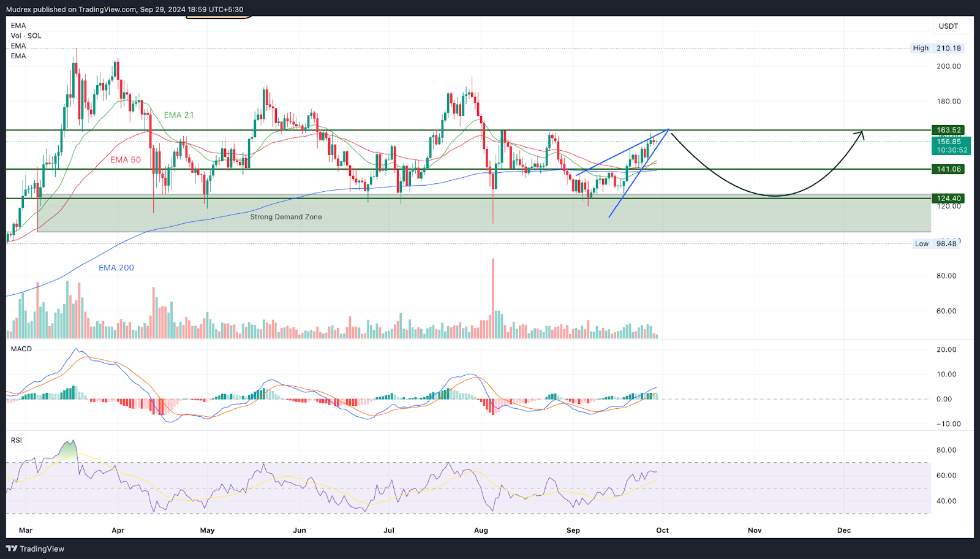Click the 120.00 price axis value

(x=948, y=207)
